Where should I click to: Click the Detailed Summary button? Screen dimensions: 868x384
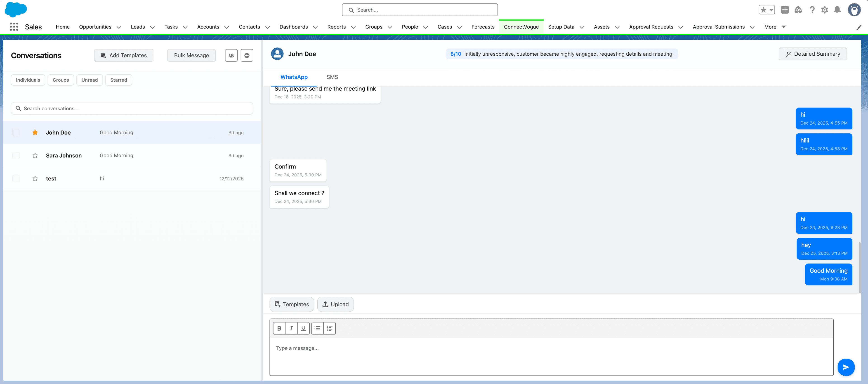pyautogui.click(x=813, y=54)
